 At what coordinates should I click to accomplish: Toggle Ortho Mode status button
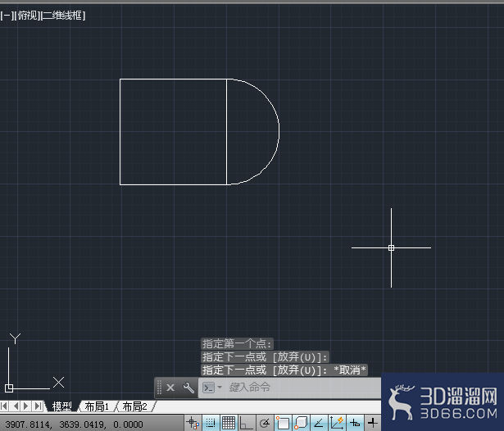click(x=246, y=423)
